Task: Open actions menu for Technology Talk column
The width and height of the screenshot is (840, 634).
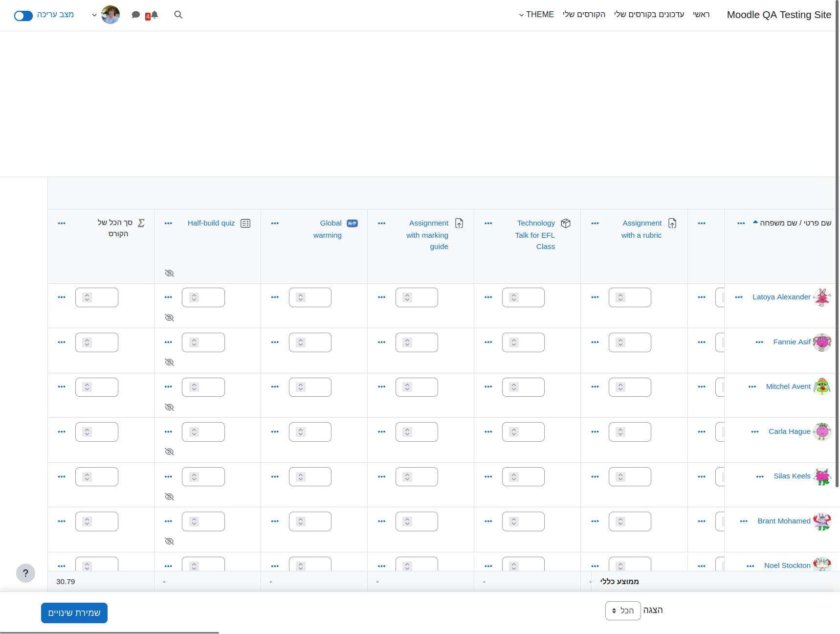Action: pyautogui.click(x=488, y=224)
